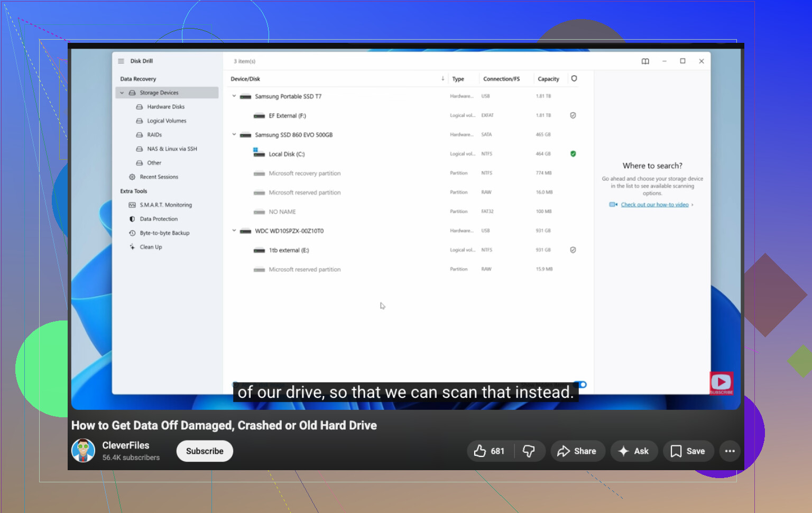812x513 pixels.
Task: Click the Recent Sessions gear icon
Action: tap(132, 177)
